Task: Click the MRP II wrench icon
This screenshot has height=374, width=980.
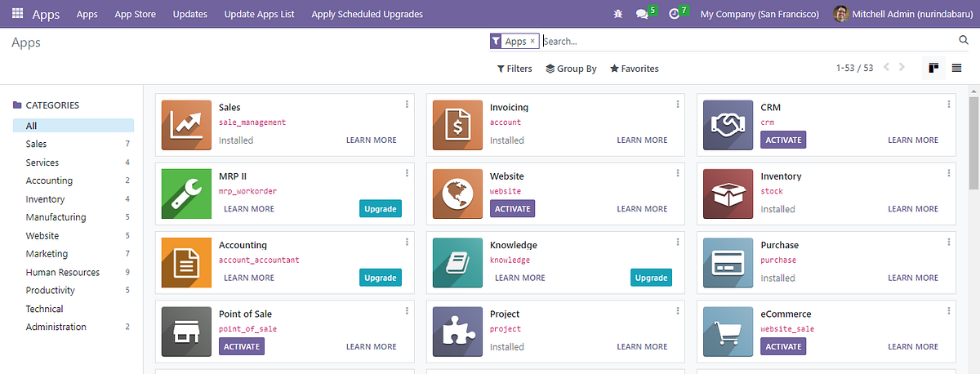Action: 186,194
